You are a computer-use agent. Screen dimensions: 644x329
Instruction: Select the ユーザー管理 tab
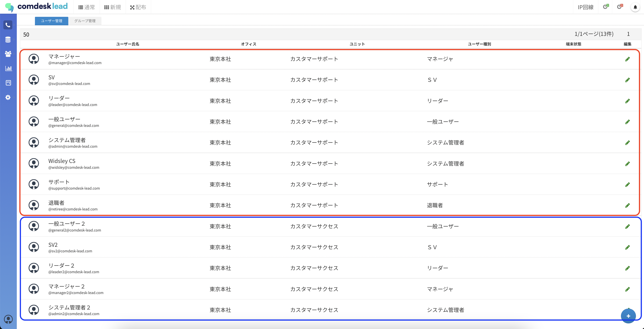click(x=52, y=21)
